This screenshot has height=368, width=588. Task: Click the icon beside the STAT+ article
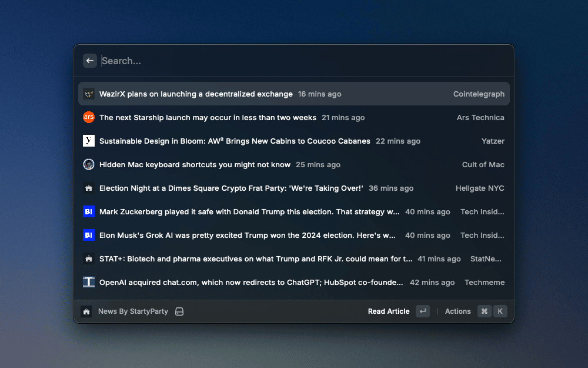pos(89,258)
